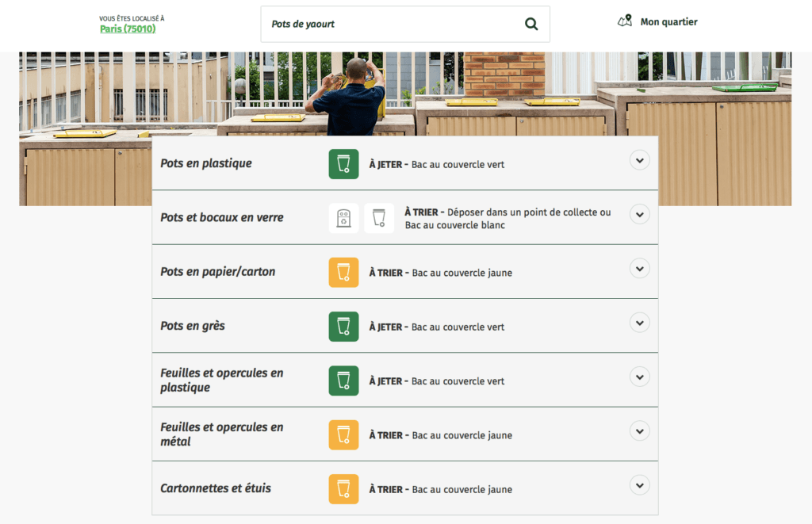The height and width of the screenshot is (524, 812).
Task: Click green bin icon for Pots en plastique
Action: pyautogui.click(x=343, y=164)
